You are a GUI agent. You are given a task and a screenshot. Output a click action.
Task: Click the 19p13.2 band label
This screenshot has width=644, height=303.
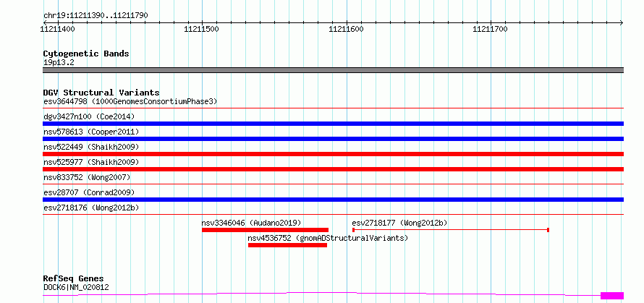tap(59, 63)
